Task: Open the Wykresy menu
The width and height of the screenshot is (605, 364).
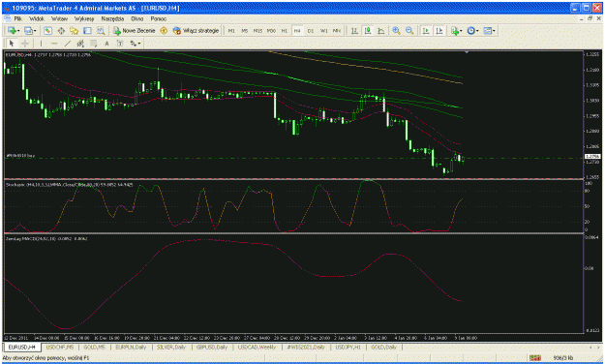Action: (84, 18)
